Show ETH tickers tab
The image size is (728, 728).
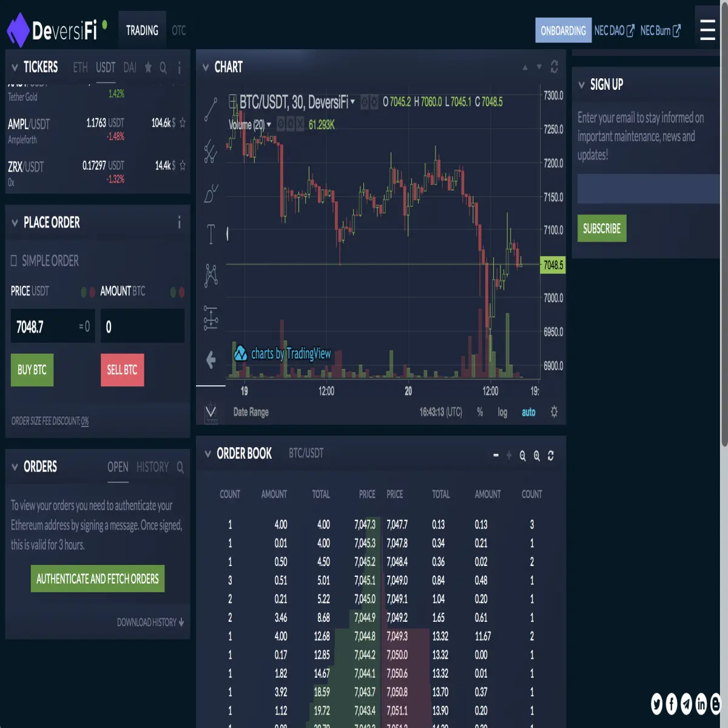coord(80,67)
